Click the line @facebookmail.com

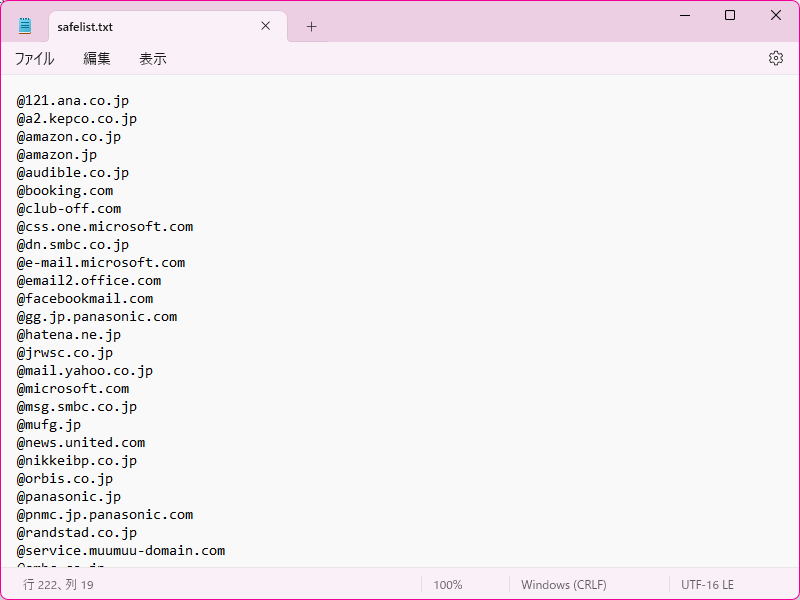[85, 298]
